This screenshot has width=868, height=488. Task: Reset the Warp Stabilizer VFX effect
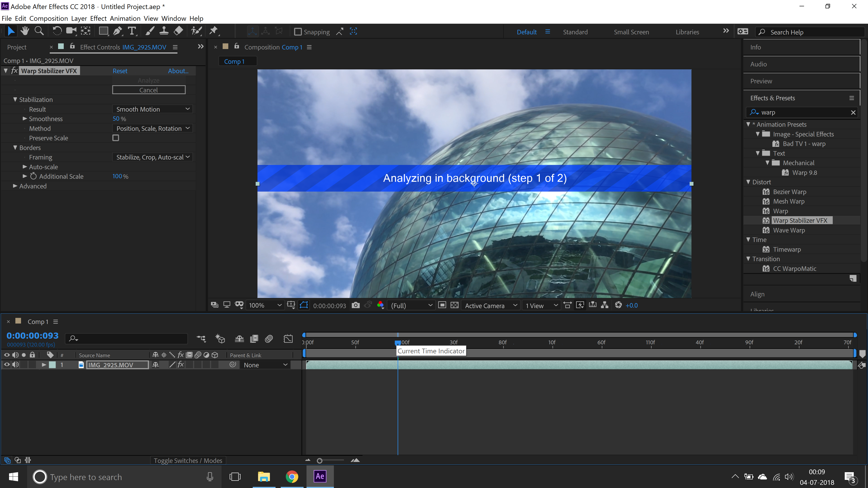pos(120,71)
